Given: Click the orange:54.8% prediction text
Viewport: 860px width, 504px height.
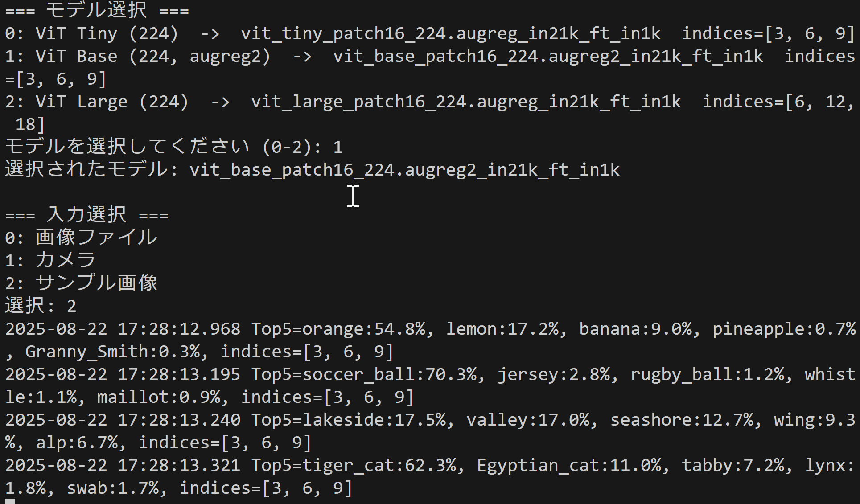Looking at the screenshot, I should (x=364, y=329).
